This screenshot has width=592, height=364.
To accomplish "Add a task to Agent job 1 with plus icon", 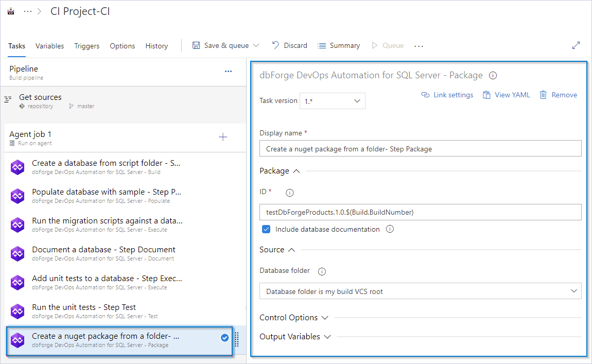I will [223, 136].
